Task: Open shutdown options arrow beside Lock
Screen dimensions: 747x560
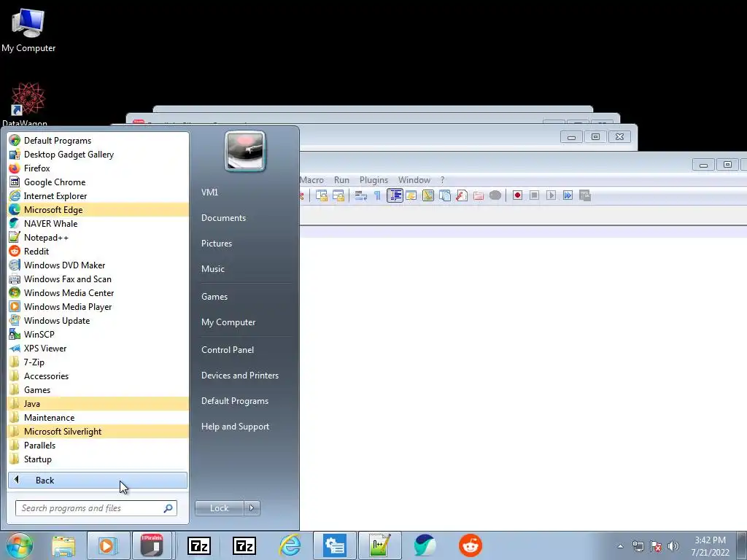Action: coord(252,508)
